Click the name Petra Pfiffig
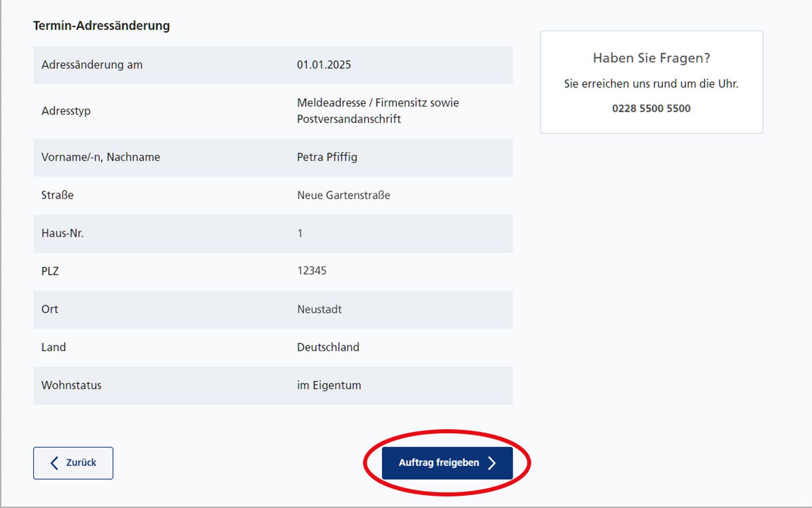The image size is (812, 508). [327, 157]
